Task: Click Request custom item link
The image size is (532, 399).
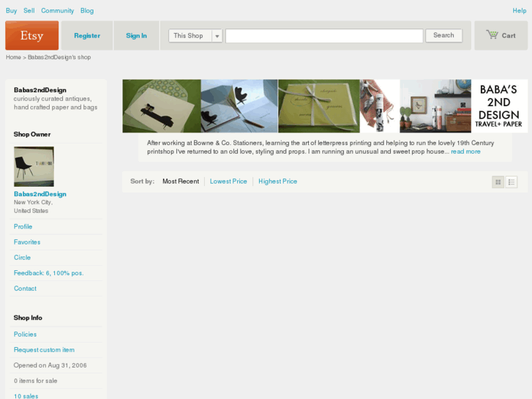Action: click(x=44, y=350)
